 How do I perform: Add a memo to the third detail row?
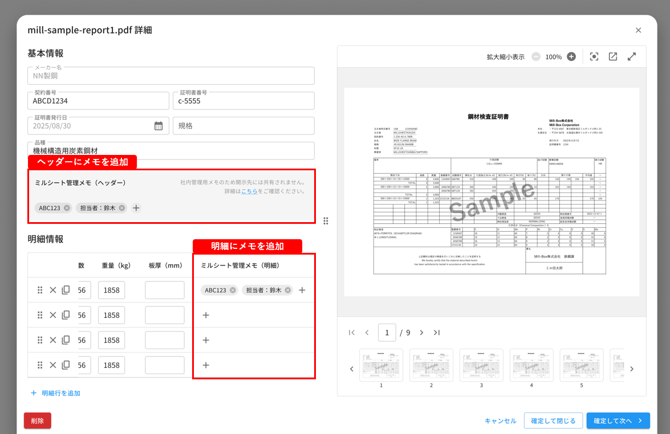click(206, 340)
